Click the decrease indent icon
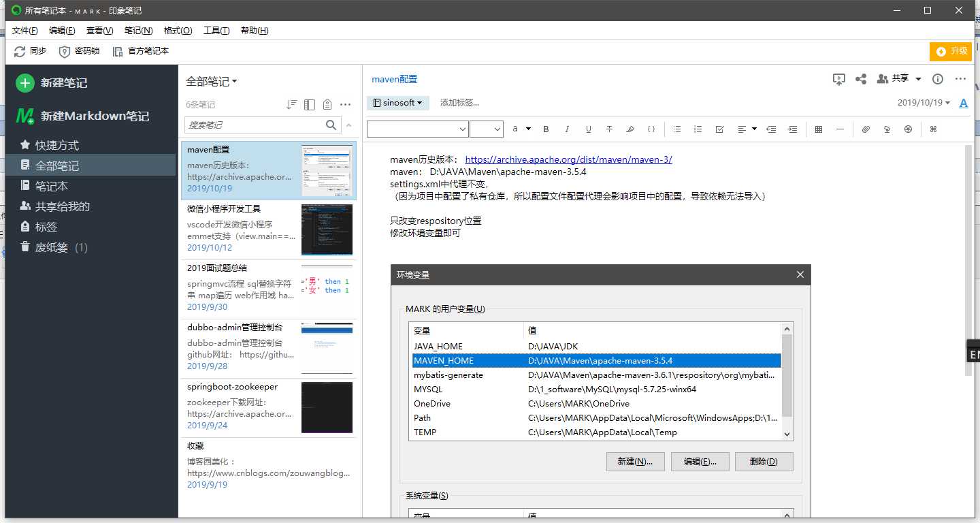Screen dimensions: 980x523 pos(771,129)
